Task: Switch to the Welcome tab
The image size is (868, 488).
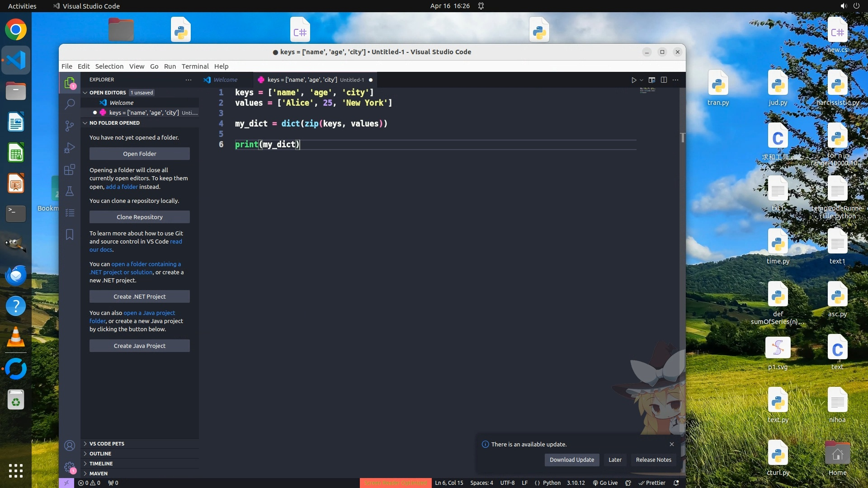Action: tap(225, 80)
